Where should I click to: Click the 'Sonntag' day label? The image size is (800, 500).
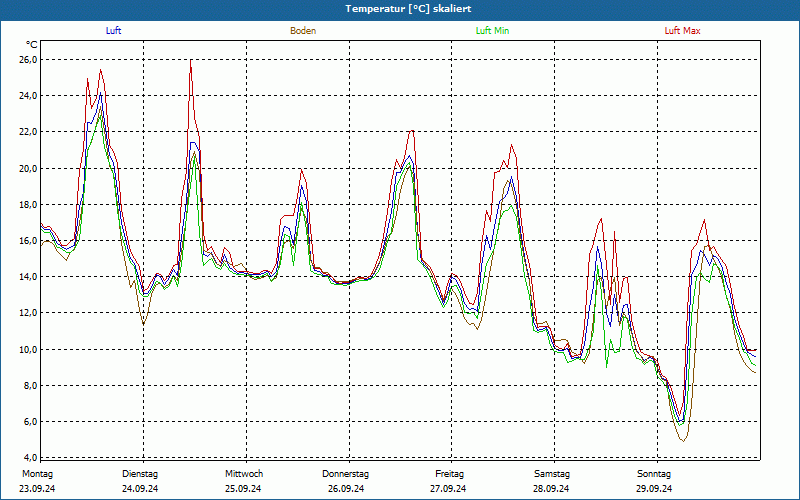point(654,474)
